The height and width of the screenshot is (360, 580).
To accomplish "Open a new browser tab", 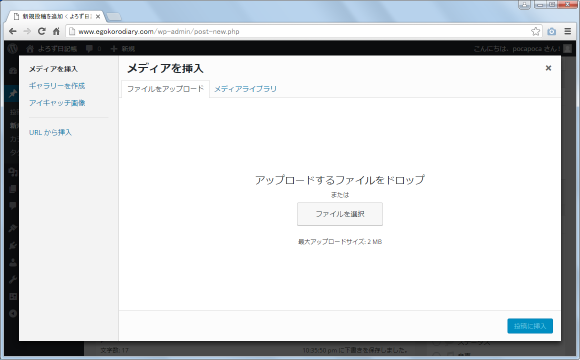I will click(x=114, y=17).
